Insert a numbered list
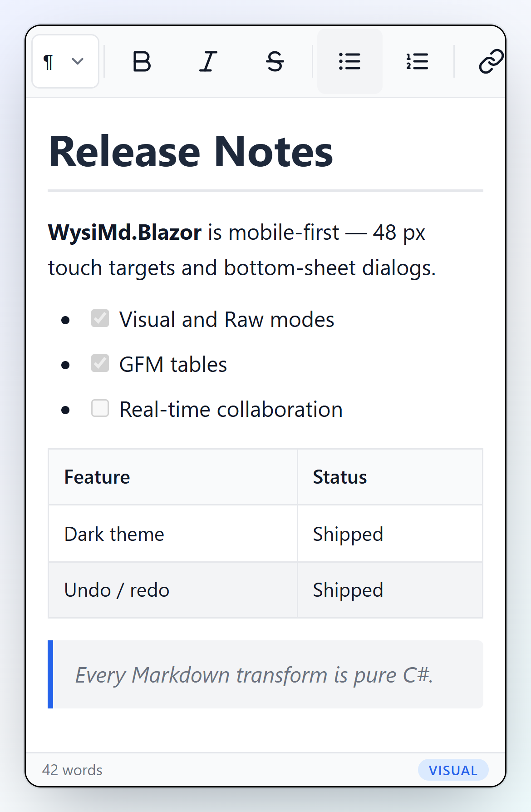Image resolution: width=531 pixels, height=812 pixels. point(417,61)
